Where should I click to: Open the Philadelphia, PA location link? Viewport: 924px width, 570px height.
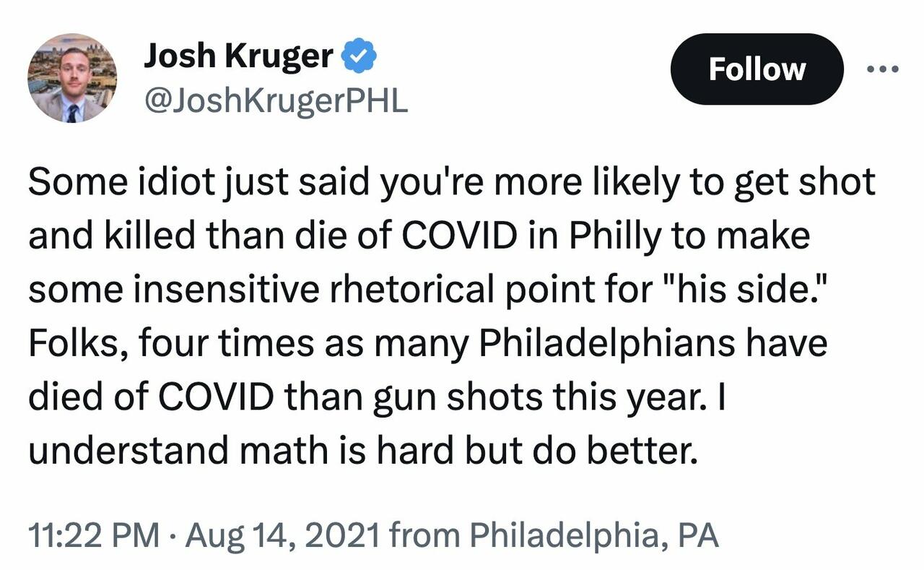594,536
